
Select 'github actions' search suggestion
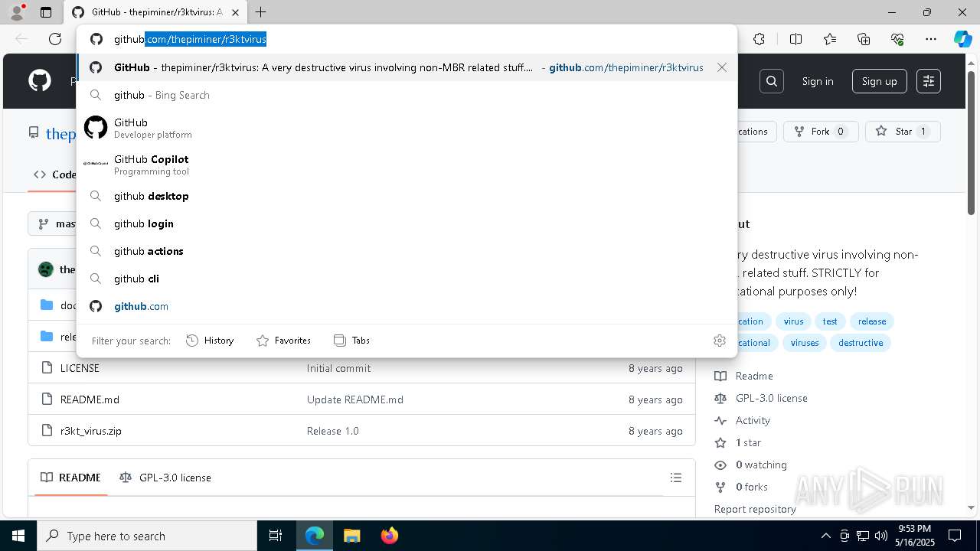406,251
